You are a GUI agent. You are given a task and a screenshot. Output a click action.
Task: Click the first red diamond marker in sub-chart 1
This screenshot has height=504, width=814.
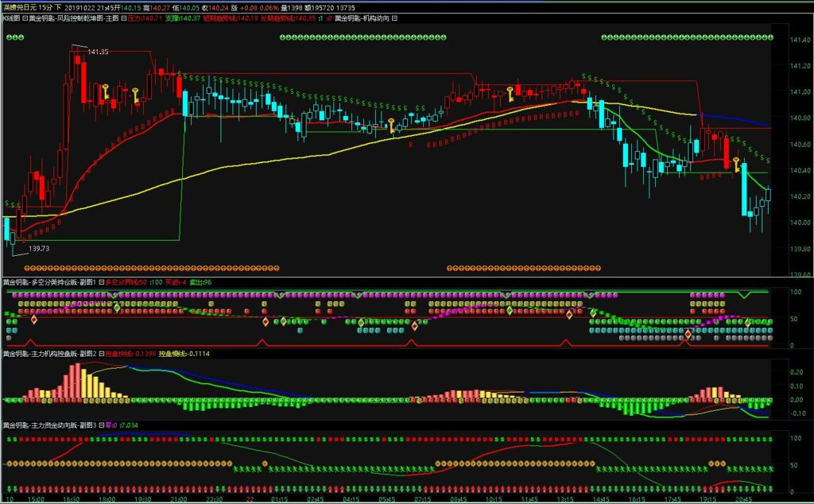pyautogui.click(x=33, y=320)
